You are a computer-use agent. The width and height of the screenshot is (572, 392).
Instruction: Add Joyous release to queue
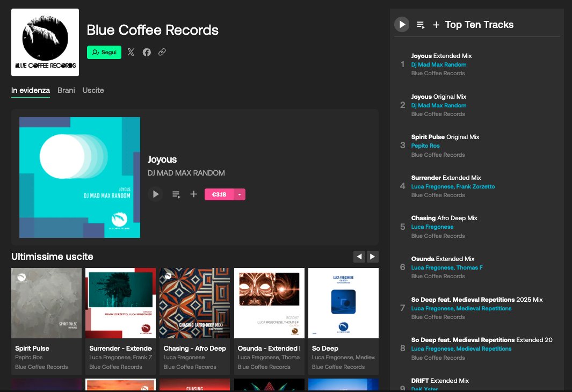(x=176, y=194)
